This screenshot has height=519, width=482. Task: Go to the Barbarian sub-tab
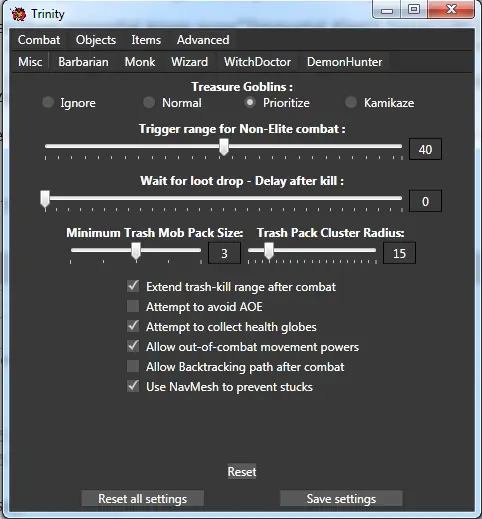[83, 62]
